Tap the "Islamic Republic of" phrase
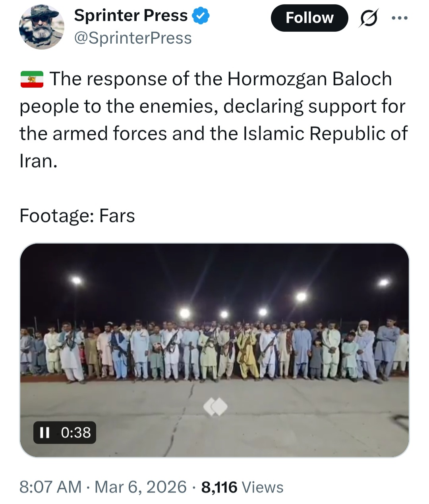429x504 pixels. pos(325,133)
